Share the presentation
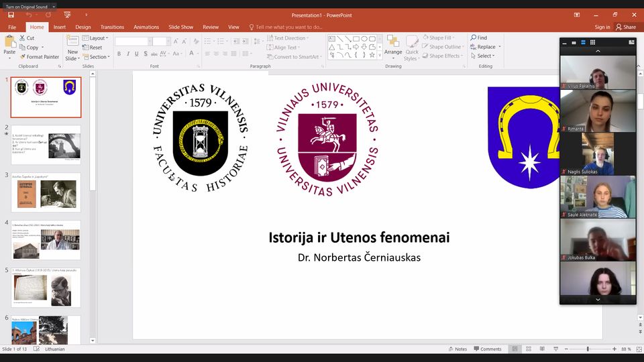This screenshot has width=644, height=362. coord(625,27)
